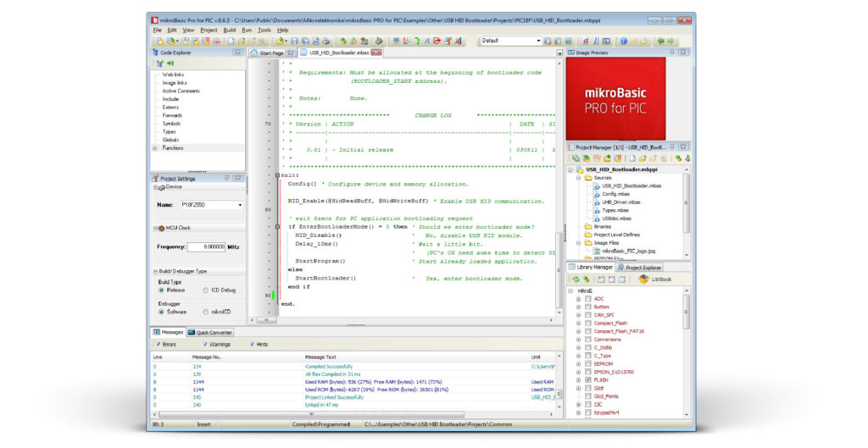868x448 pixels.
Task: Expand the Functions node in Code Explorer
Action: click(155, 148)
